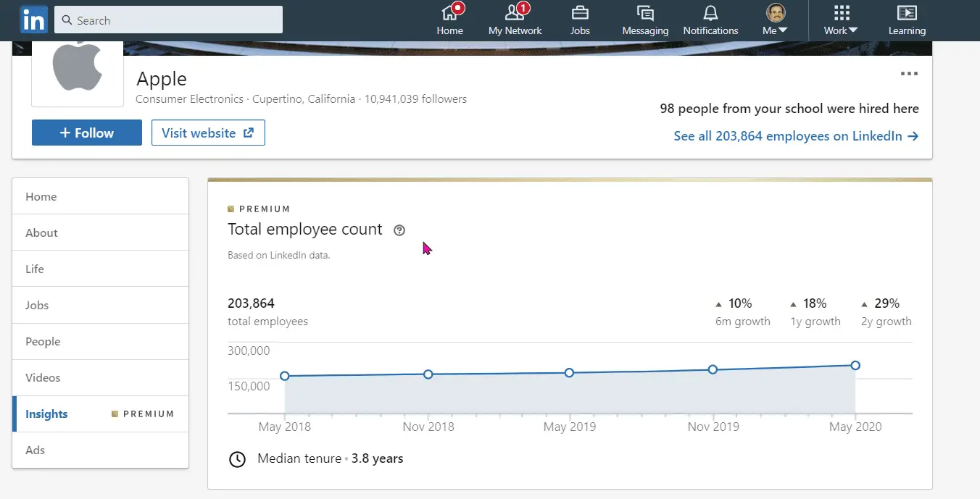The height and width of the screenshot is (499, 980).
Task: Click the 10% 6m growth value
Action: click(x=741, y=303)
